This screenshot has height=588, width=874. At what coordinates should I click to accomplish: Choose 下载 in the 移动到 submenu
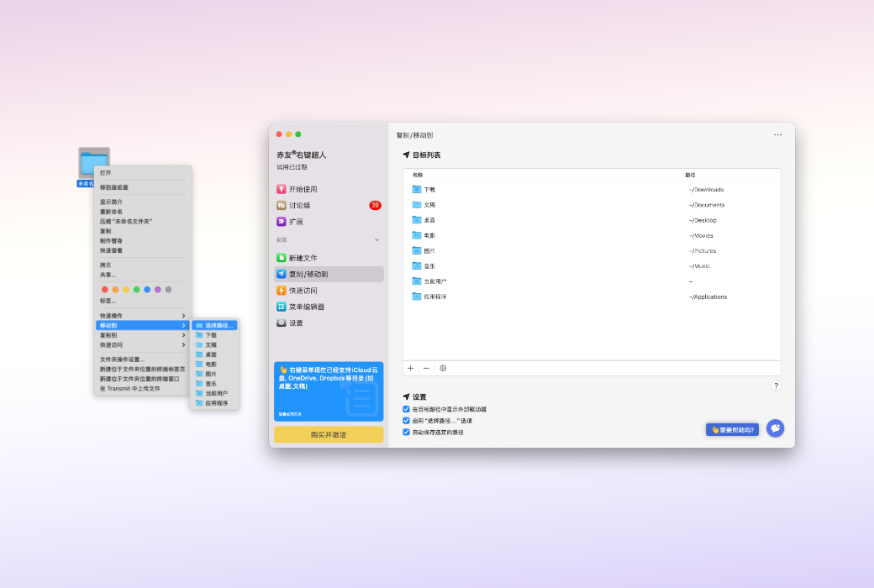tap(214, 335)
